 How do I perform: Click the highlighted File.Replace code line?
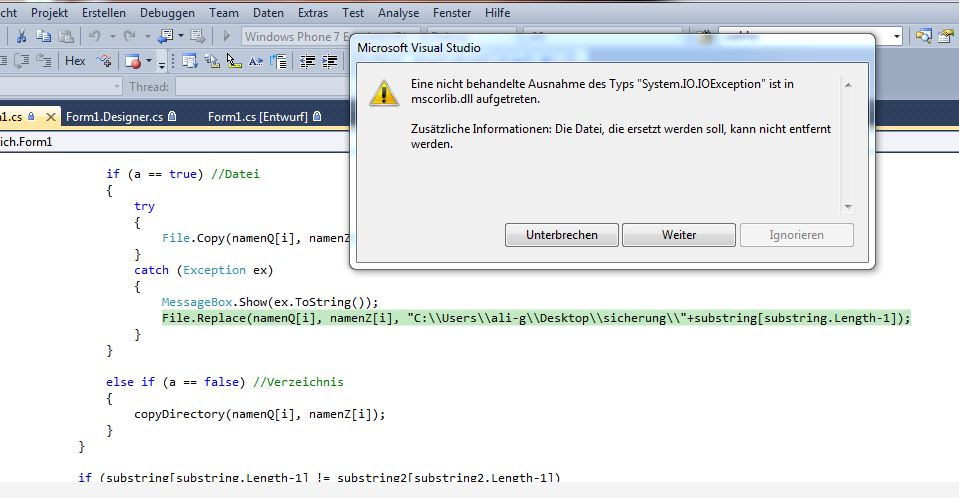point(536,318)
